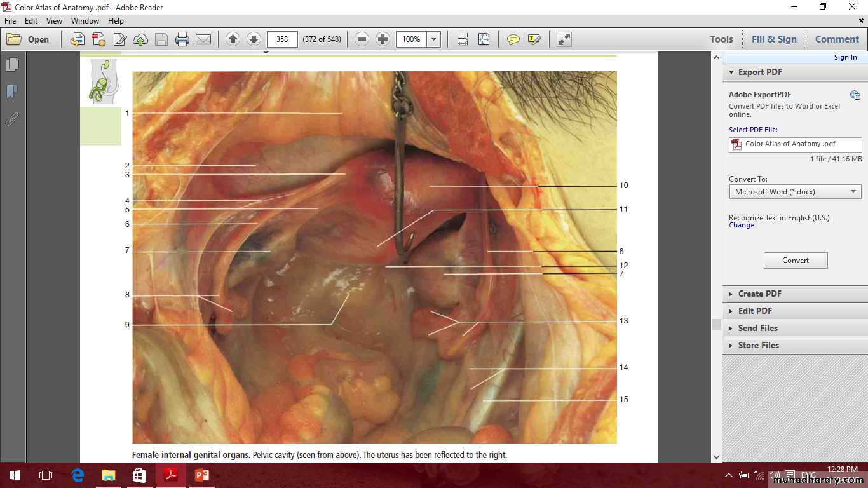Screen dimensions: 868x488
Task: Open the Fill & Sign pane
Action: 773,39
